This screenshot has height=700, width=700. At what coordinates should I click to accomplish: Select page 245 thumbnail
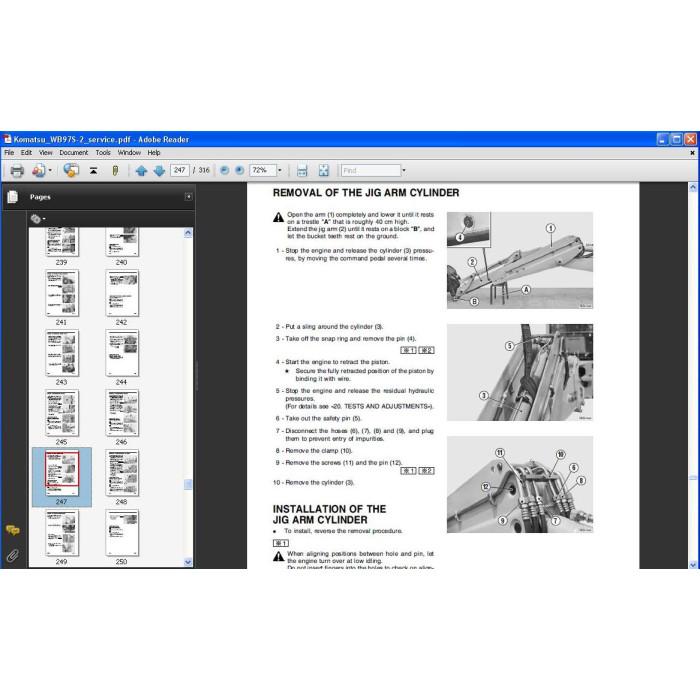coord(62,412)
